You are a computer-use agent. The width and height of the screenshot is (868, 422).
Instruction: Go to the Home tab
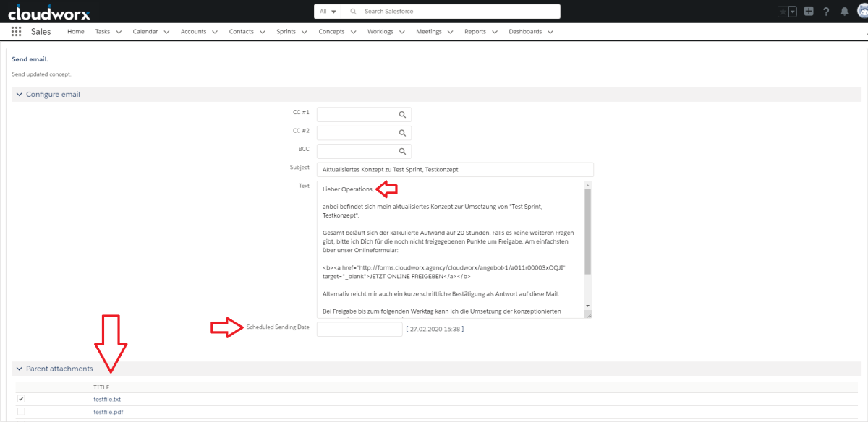[x=75, y=32]
